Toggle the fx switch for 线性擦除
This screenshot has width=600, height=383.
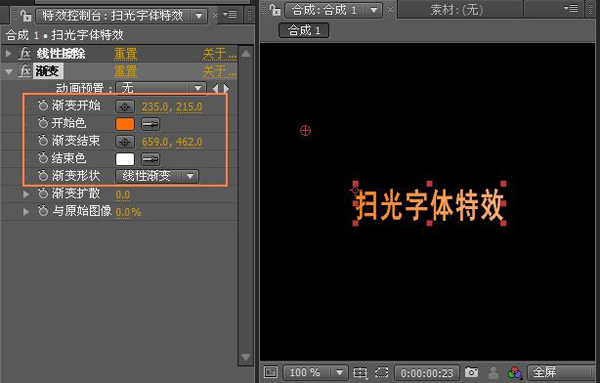pos(24,54)
